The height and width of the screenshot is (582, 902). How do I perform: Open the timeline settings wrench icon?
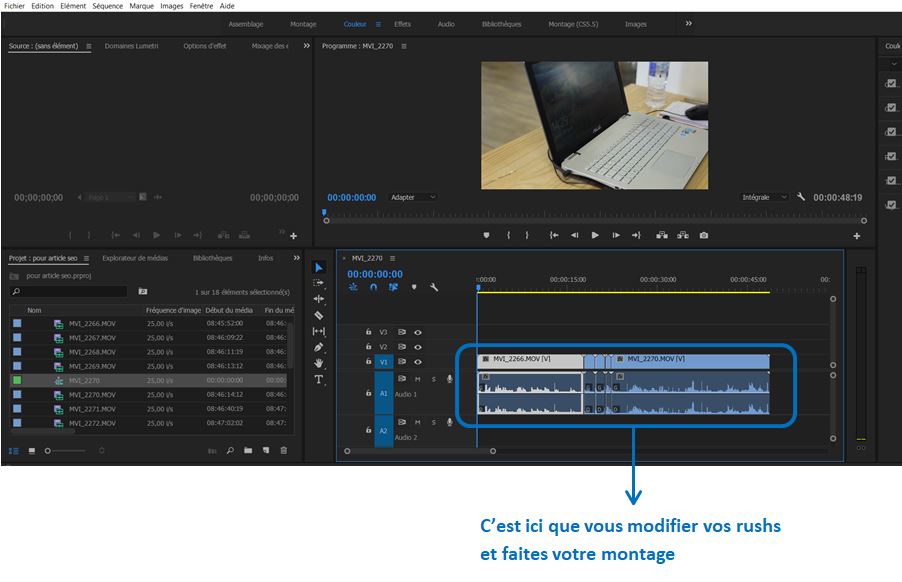click(x=434, y=287)
